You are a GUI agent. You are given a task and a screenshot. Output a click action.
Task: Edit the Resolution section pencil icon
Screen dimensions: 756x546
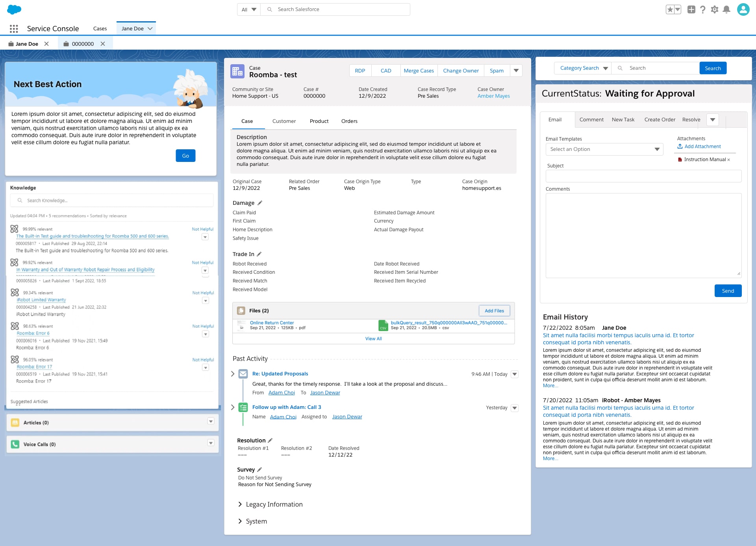coord(270,440)
